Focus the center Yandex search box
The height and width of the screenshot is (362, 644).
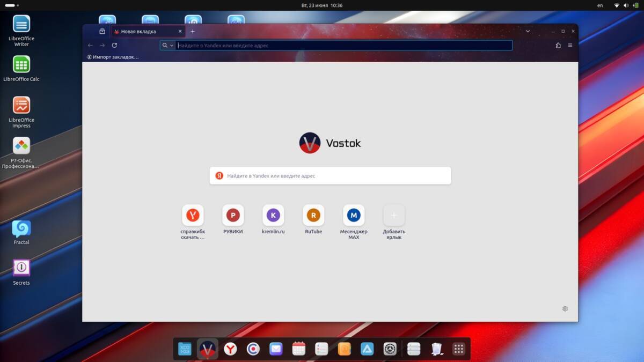click(x=330, y=175)
